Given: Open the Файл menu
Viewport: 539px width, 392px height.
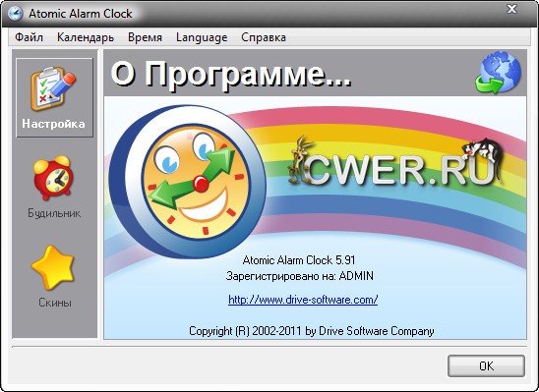Looking at the screenshot, I should (29, 37).
